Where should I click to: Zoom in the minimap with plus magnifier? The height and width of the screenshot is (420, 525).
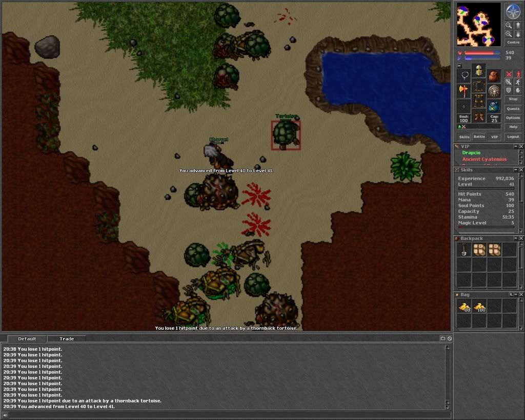pos(509,34)
